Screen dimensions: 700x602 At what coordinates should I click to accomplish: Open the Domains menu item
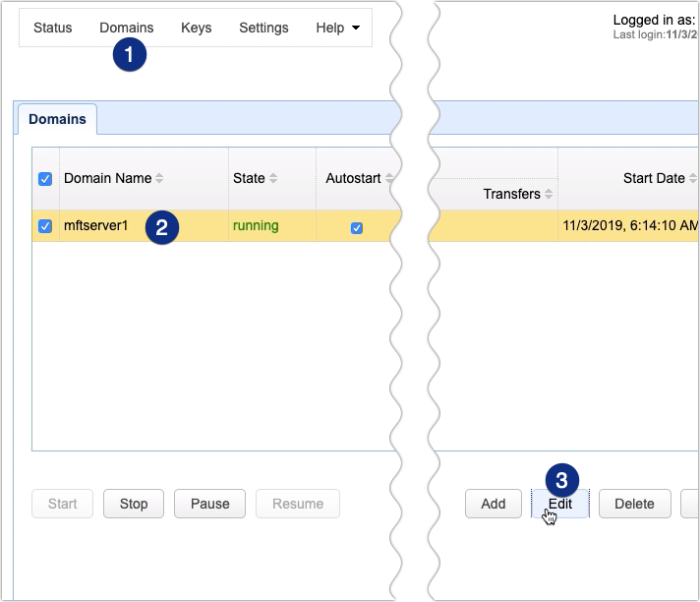tap(126, 28)
